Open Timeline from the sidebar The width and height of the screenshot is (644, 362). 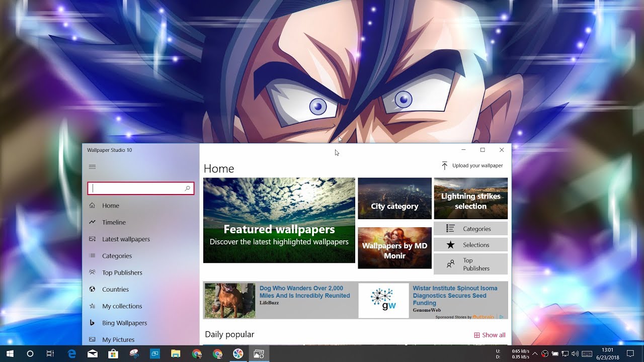114,222
